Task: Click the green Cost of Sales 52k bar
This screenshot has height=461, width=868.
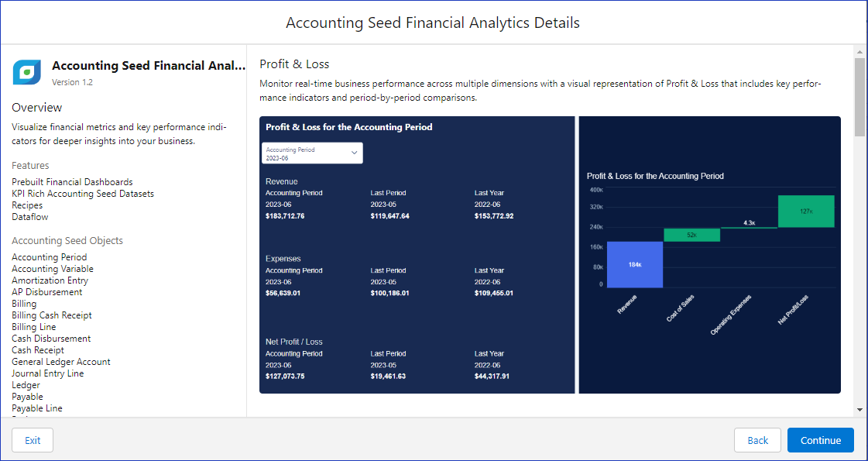Action: 692,235
